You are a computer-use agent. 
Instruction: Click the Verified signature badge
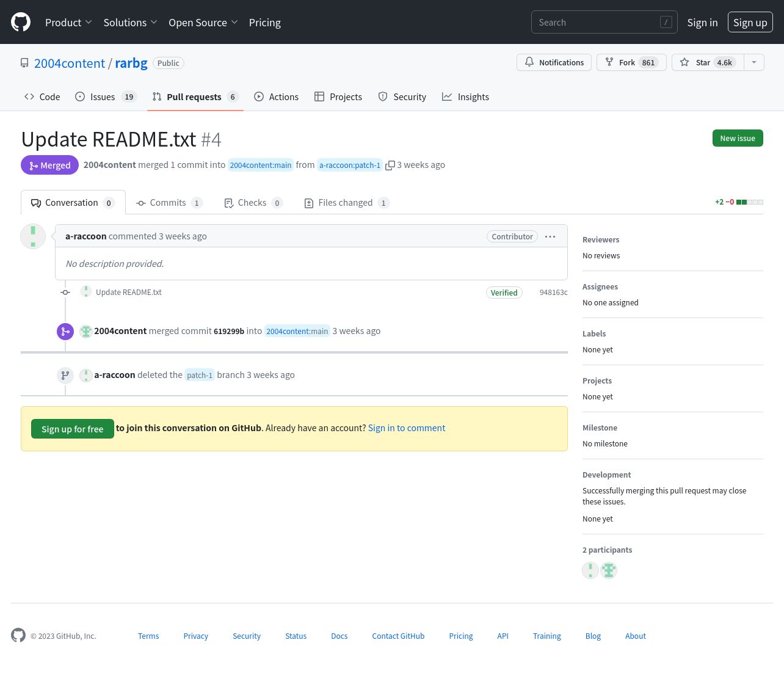pos(504,293)
